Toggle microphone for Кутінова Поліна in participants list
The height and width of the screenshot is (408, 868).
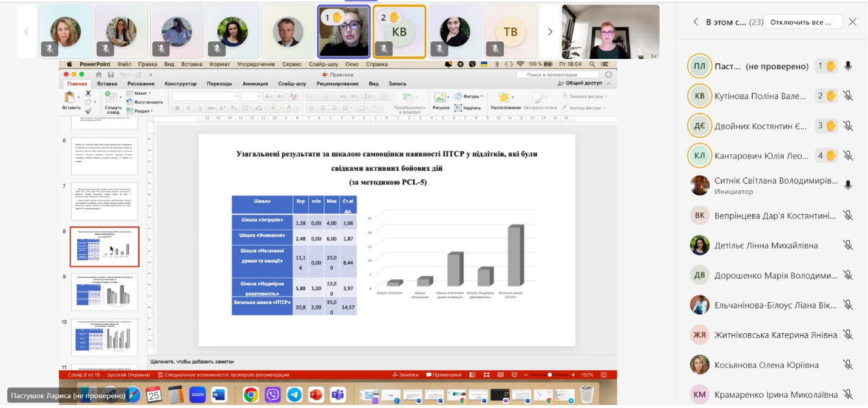point(848,96)
